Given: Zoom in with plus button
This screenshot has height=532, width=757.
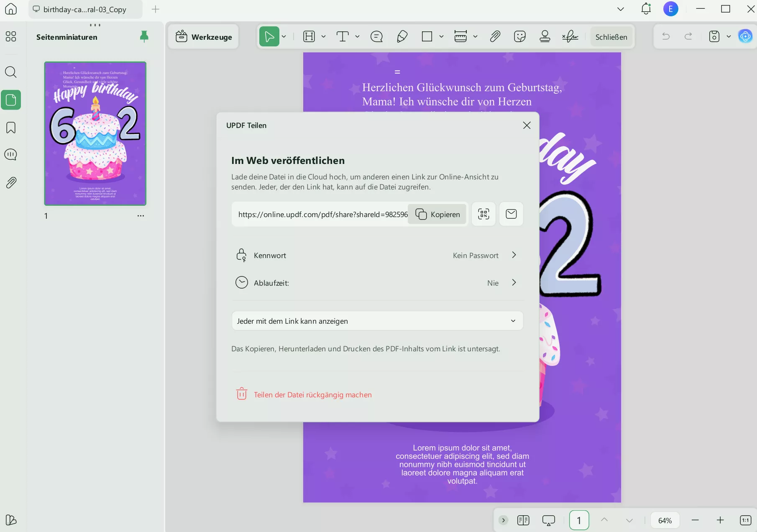Looking at the screenshot, I should [720, 520].
